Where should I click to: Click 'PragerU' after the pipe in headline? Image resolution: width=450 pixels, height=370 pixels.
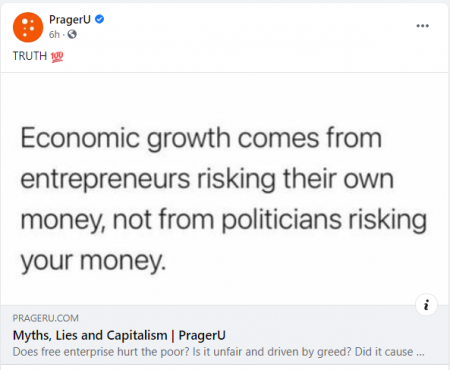202,335
